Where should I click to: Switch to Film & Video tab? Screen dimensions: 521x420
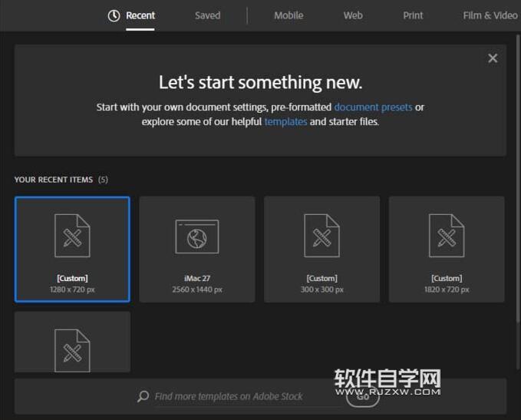tap(490, 15)
